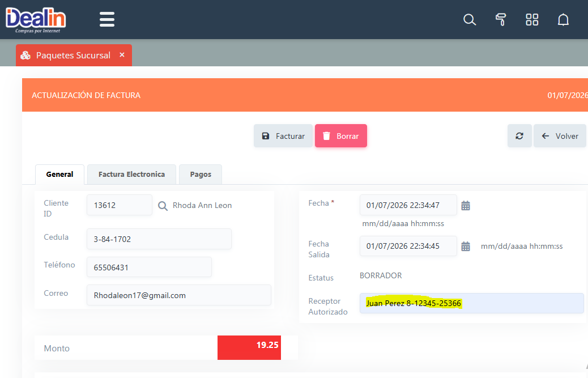Open the apps grid icon

click(x=532, y=20)
